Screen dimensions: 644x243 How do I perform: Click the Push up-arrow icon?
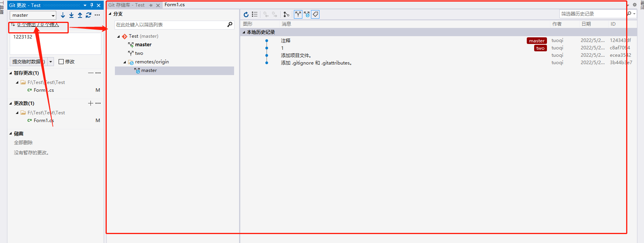click(x=80, y=15)
